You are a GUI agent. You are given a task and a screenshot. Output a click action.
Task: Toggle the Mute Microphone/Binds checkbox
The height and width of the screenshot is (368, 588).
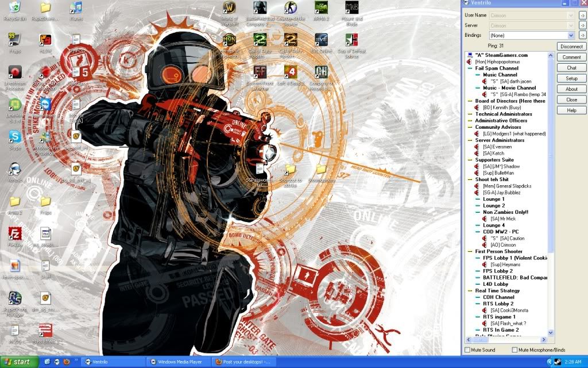514,350
